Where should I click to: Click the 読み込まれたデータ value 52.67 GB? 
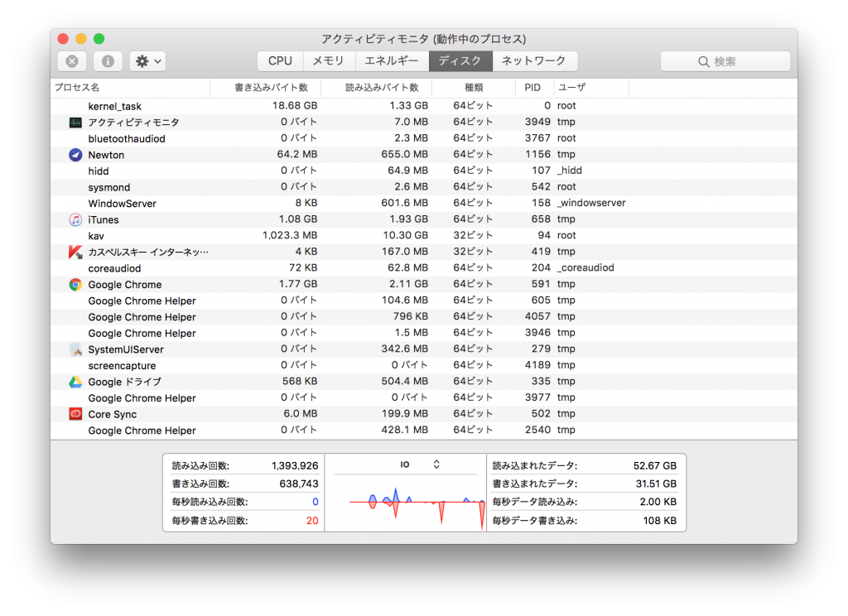click(x=655, y=465)
